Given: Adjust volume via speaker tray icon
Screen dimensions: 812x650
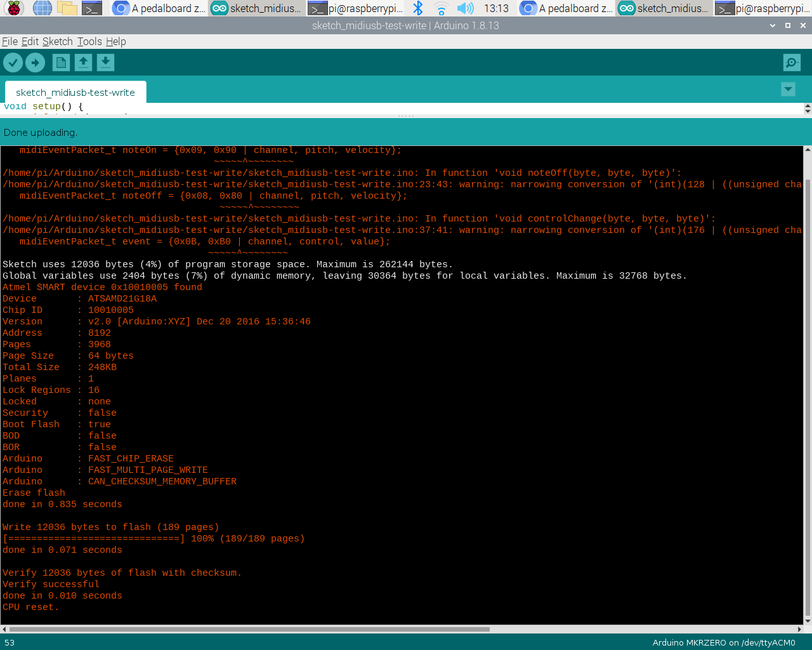Looking at the screenshot, I should [x=465, y=8].
